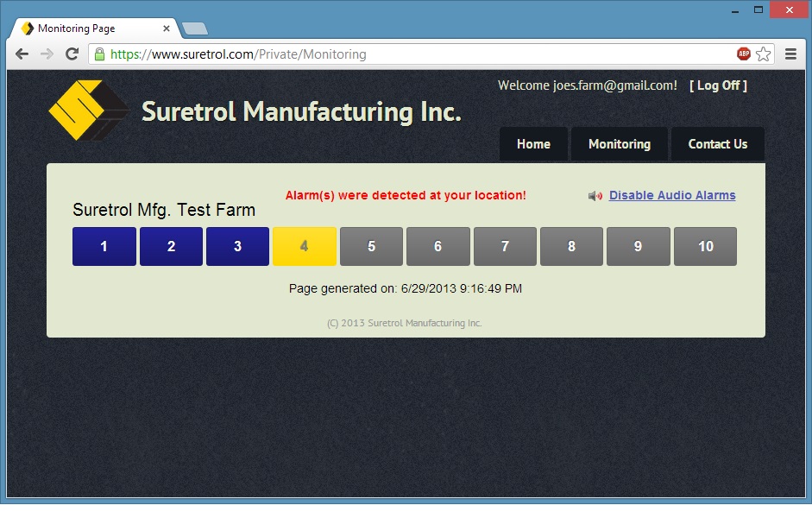Select gray station button 7
The width and height of the screenshot is (812, 518).
[x=505, y=247]
